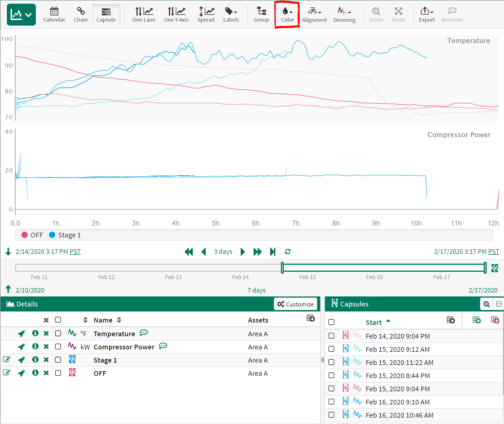The width and height of the screenshot is (504, 424).
Task: Select the Chain view icon
Action: tap(80, 14)
